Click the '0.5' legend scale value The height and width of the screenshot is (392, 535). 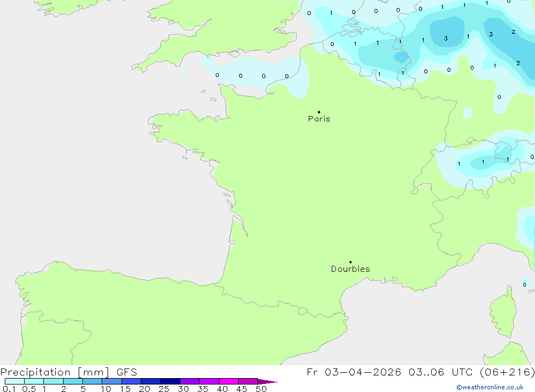click(x=29, y=389)
